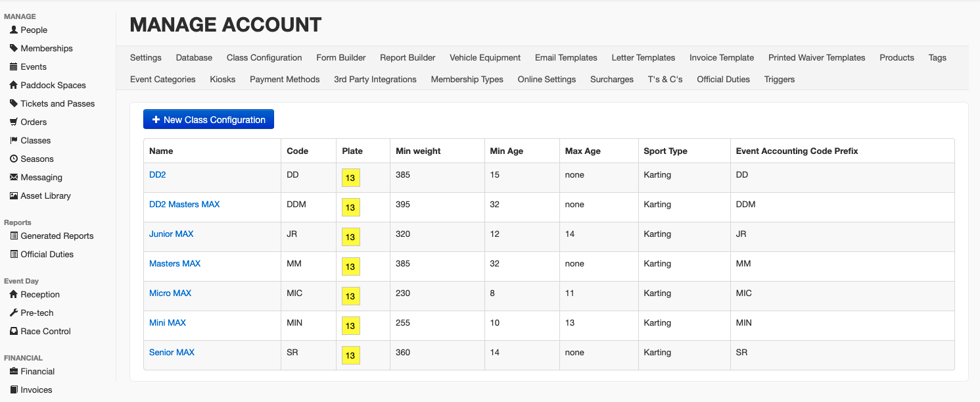Click the Financial briefcase icon
This screenshot has width=980, height=402.
pyautogui.click(x=14, y=372)
